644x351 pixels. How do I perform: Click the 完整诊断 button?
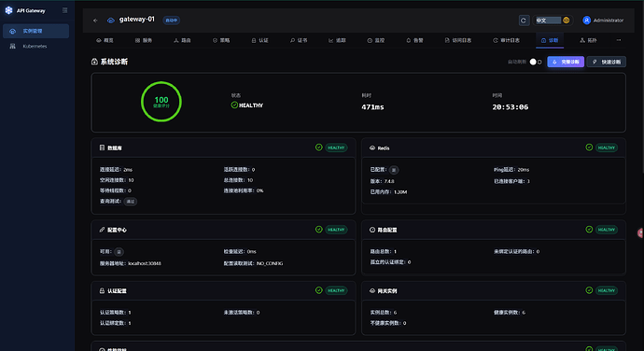[x=566, y=62]
